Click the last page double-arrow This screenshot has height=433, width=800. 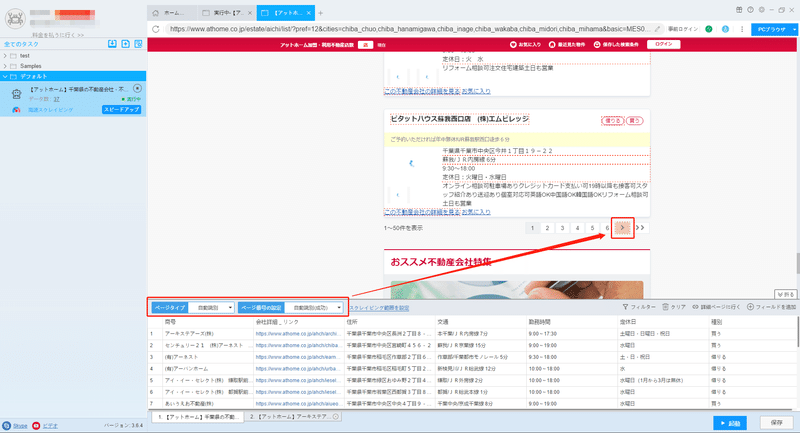pyautogui.click(x=640, y=228)
